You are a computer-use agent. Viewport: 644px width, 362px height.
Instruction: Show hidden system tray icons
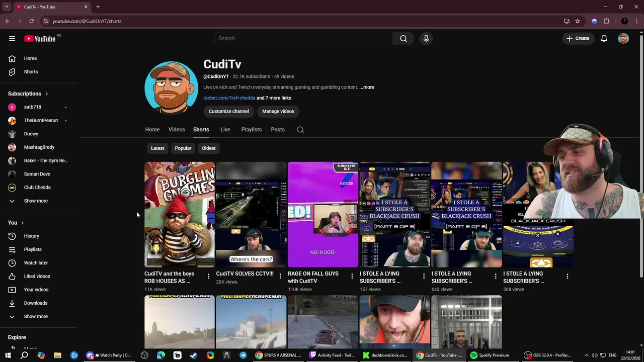coord(586,355)
